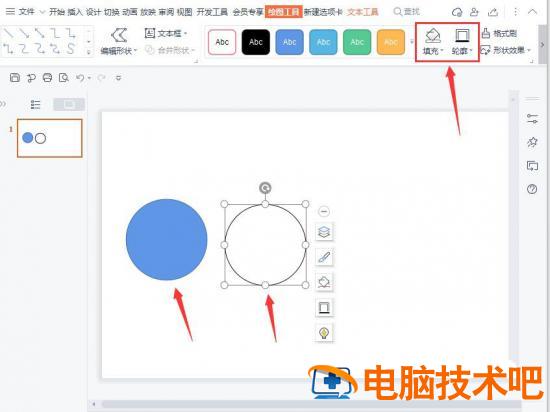Apply the blue Abc shape style

point(289,42)
